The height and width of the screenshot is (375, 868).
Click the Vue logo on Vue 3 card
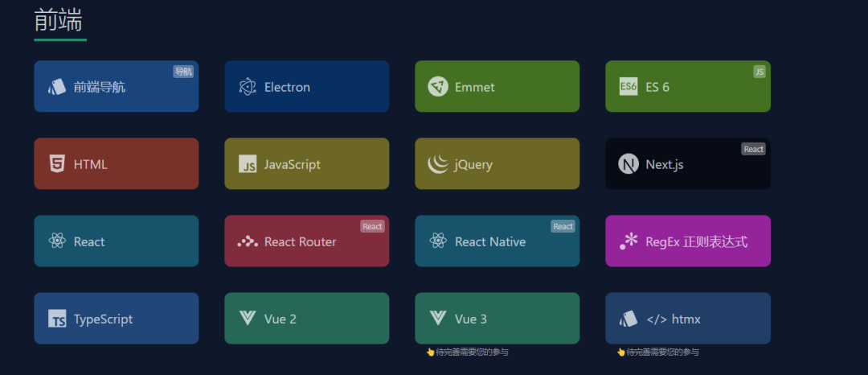(x=438, y=319)
